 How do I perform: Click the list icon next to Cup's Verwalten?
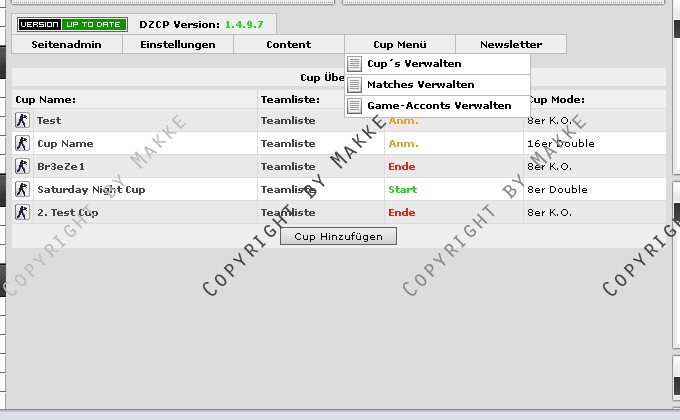click(354, 64)
